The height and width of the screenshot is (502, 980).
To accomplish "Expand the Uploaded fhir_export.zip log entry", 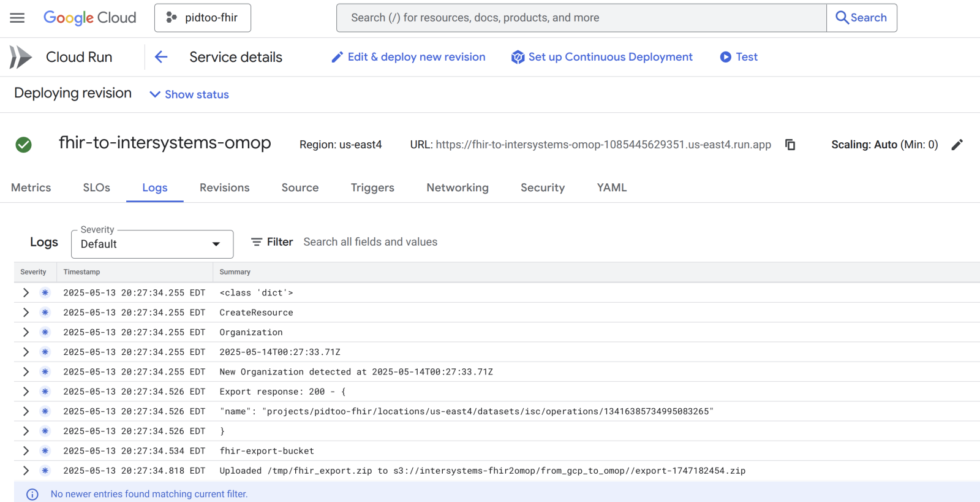I will pyautogui.click(x=26, y=471).
